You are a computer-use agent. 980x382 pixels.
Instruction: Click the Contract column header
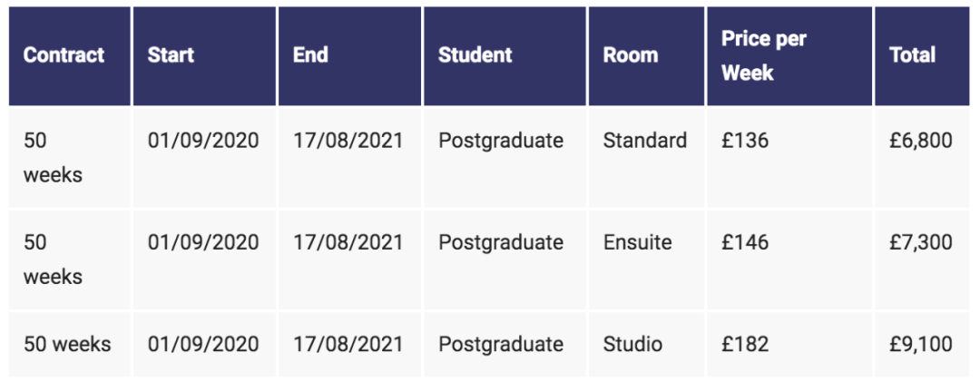pos(64,55)
